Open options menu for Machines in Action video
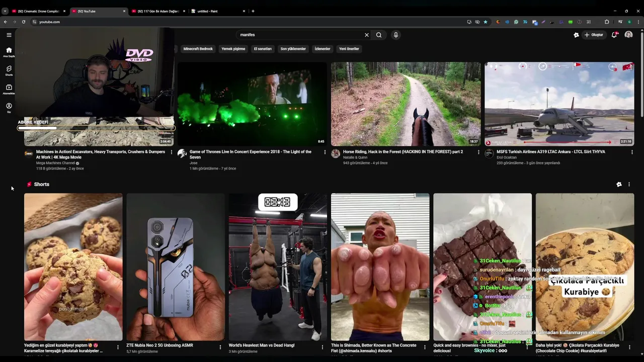 pos(172,152)
